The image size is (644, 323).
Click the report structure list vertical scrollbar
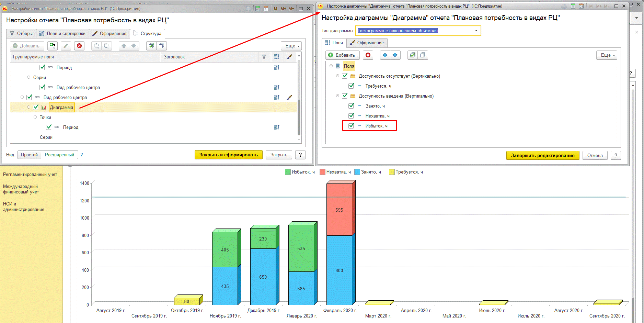[x=299, y=98]
